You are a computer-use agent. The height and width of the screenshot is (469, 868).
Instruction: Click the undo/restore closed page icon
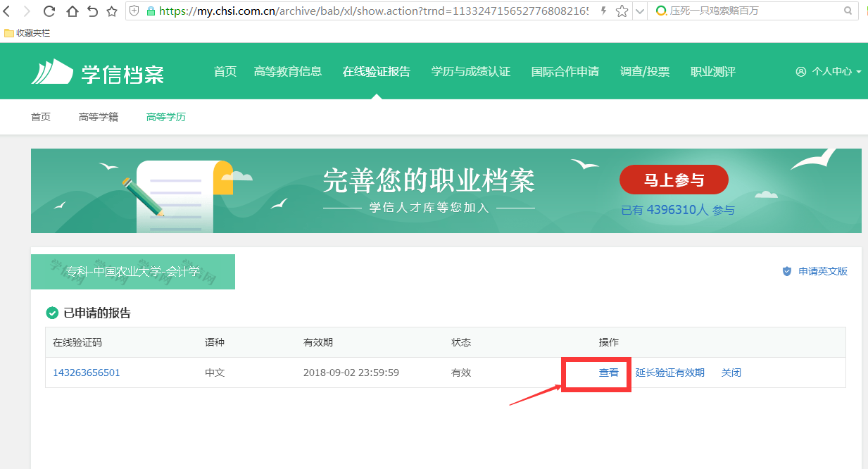[92, 11]
